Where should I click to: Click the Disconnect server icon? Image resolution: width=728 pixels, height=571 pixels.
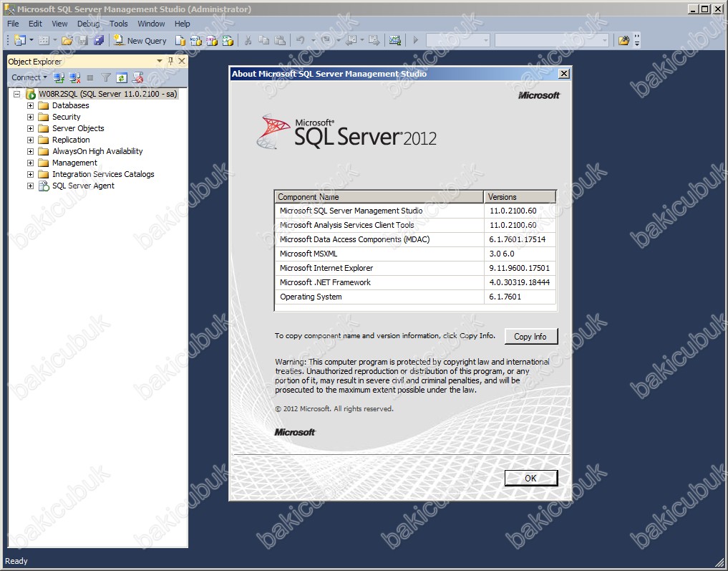pos(74,77)
